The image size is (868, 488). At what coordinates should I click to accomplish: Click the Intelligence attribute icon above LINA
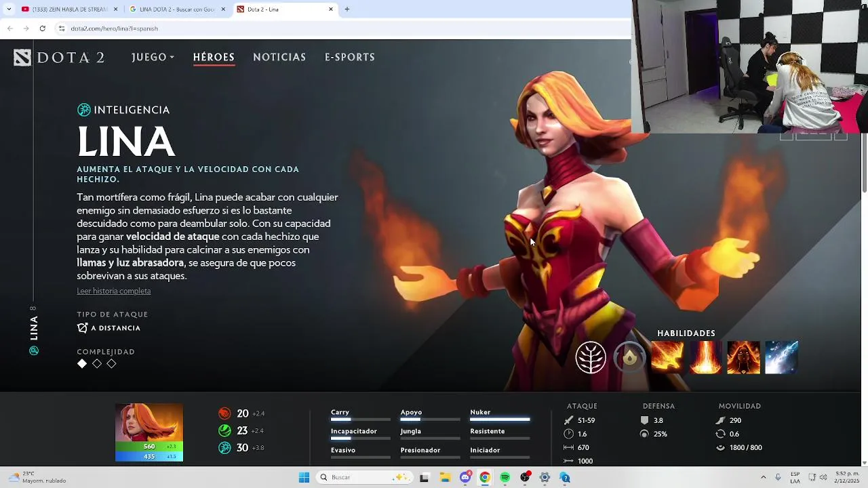point(84,110)
